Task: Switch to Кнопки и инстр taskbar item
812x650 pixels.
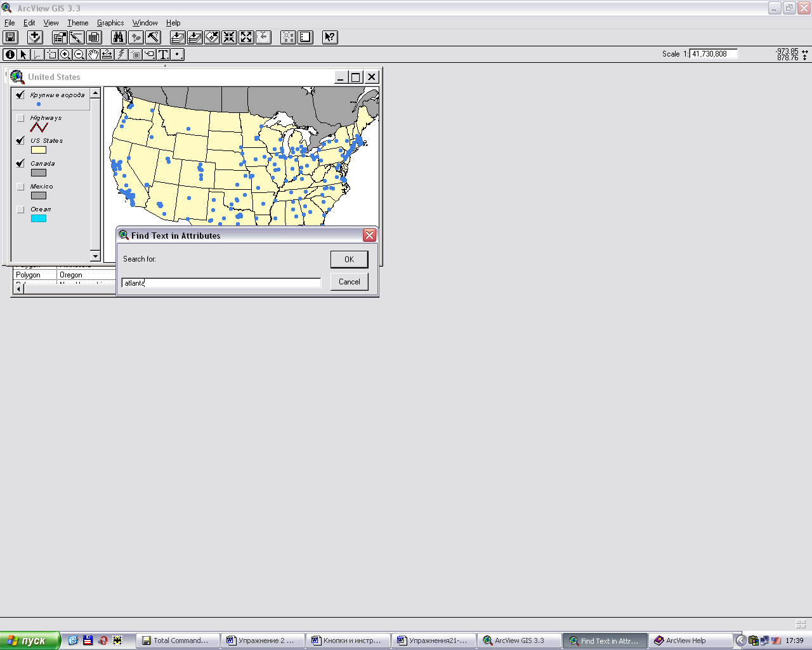Action: 348,640
